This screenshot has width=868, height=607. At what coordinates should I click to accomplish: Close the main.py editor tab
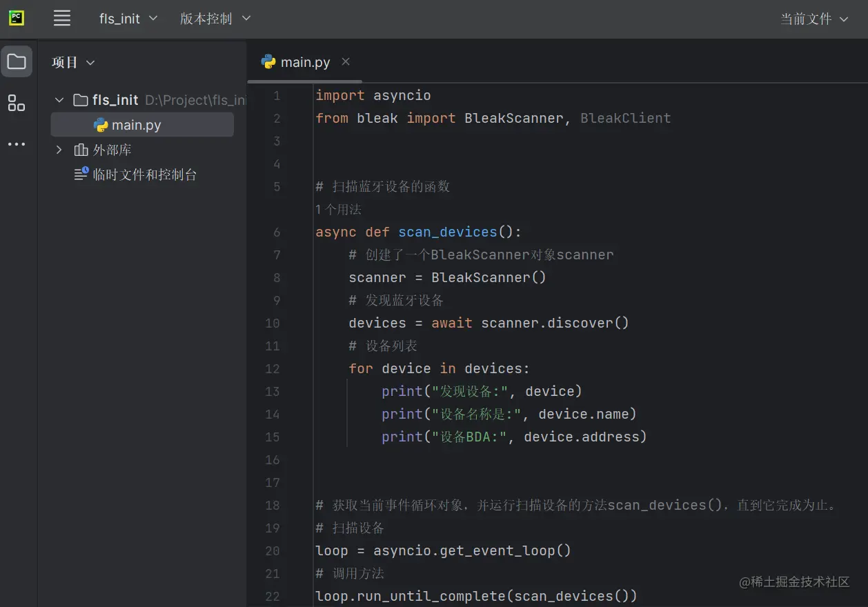346,61
